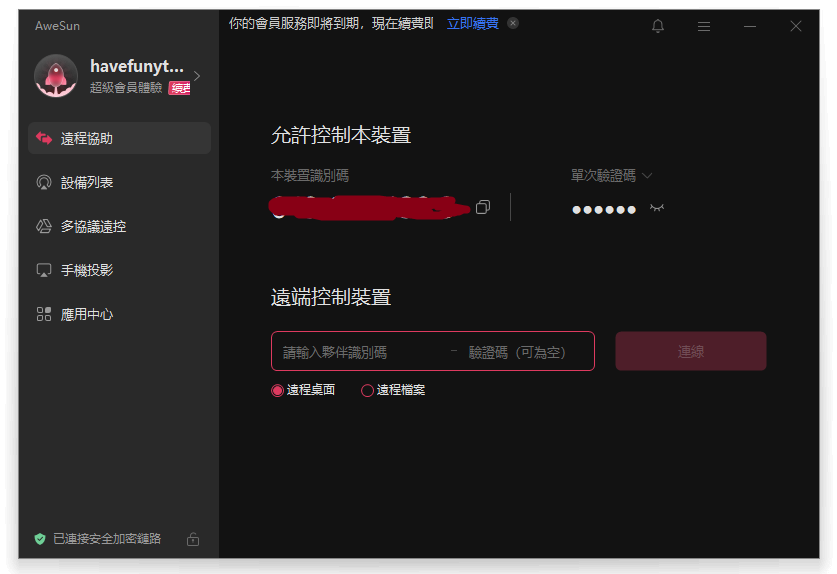The width and height of the screenshot is (837, 574).
Task: Open account details via chevron arrow
Action: click(198, 76)
